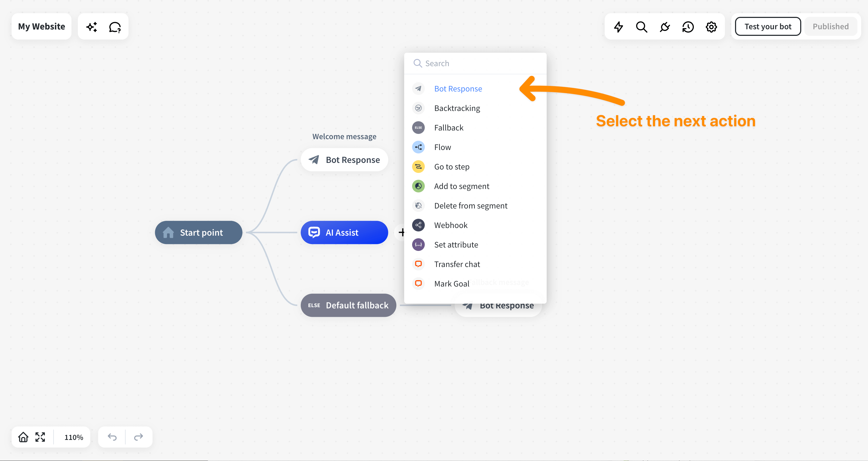868x461 pixels.
Task: Click the Test your bot button
Action: tap(768, 27)
